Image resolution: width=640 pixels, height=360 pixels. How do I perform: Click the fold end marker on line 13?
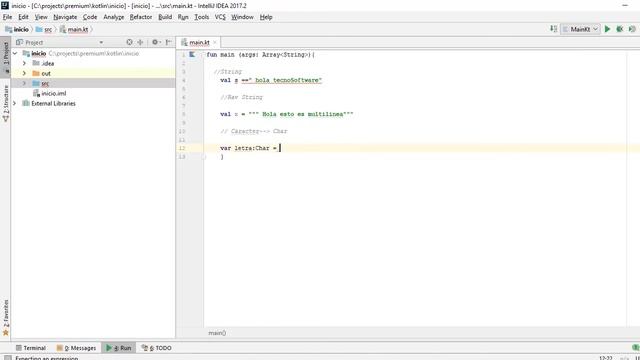(x=204, y=157)
